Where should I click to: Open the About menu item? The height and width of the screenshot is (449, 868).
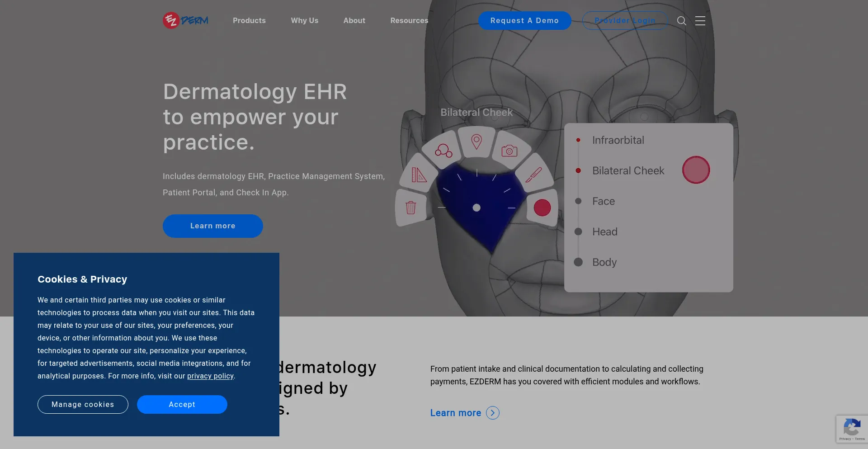pos(354,21)
